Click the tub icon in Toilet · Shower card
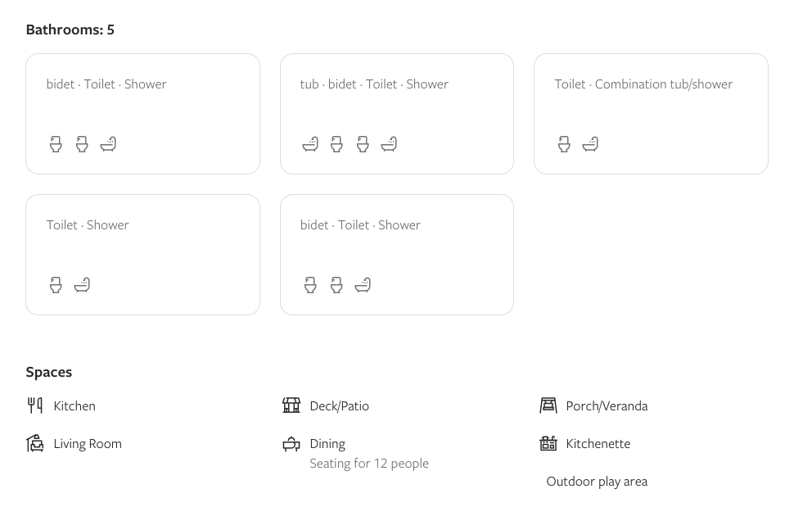 coord(82,285)
